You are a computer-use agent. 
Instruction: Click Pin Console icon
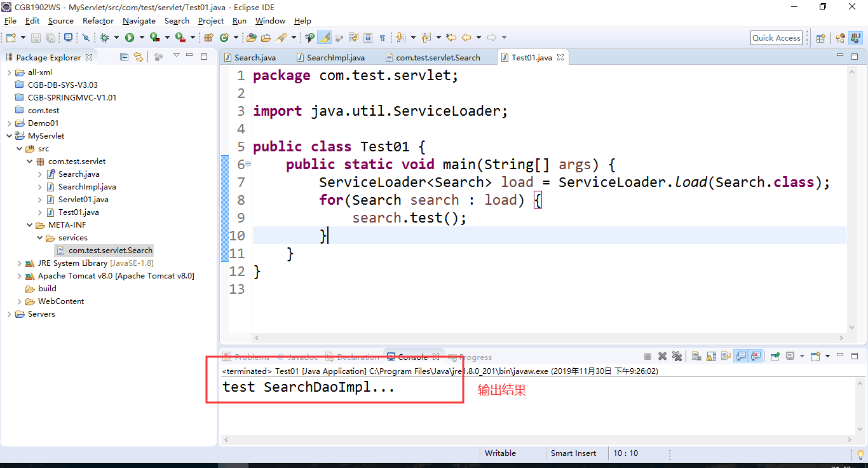775,356
